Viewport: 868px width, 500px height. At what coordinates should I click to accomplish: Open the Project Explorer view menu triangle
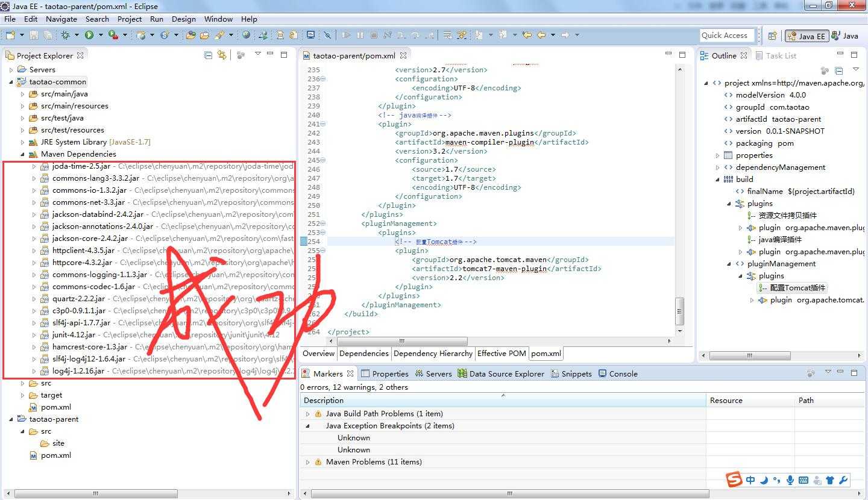coord(257,54)
